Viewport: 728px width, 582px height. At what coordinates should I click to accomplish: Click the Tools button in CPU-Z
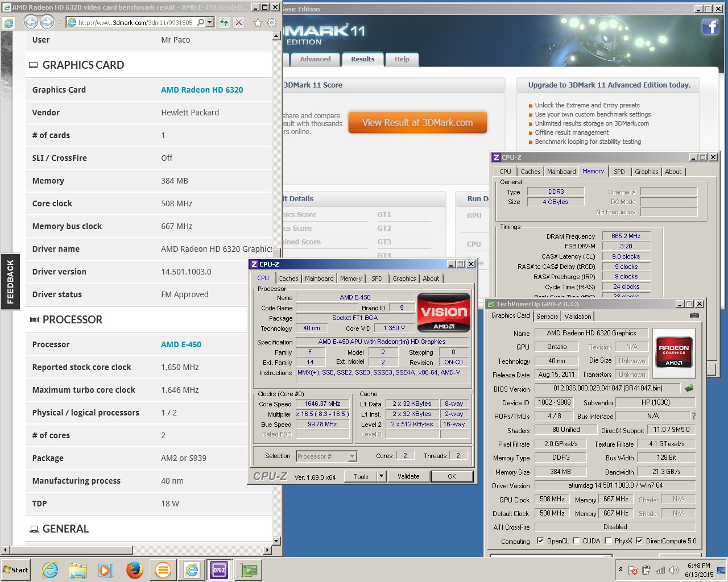click(361, 476)
